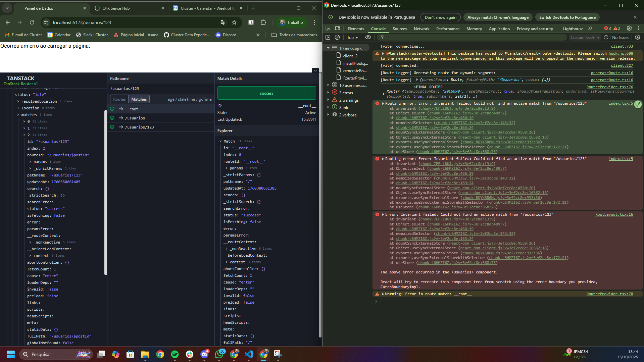
Task: Open the RootLayout.tsx:16 source link
Action: click(x=614, y=214)
